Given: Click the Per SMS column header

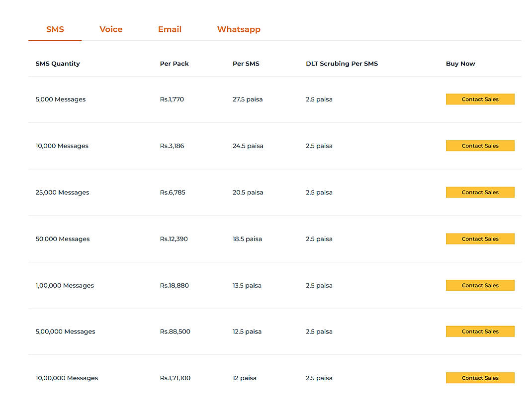Looking at the screenshot, I should pos(246,64).
